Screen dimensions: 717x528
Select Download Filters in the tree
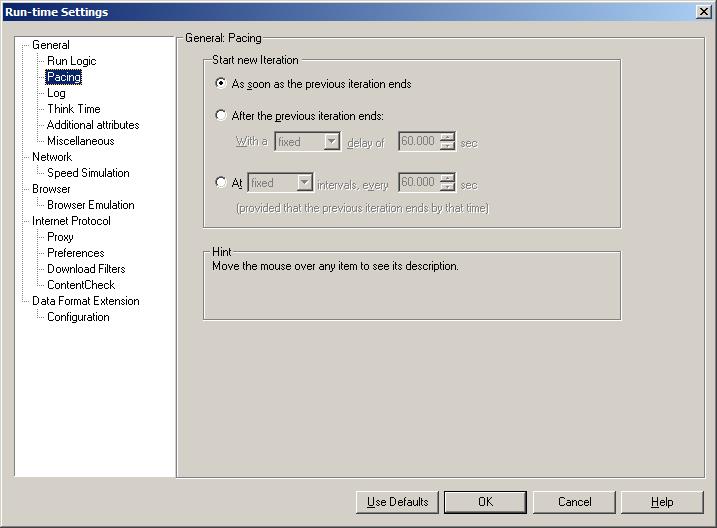tap(86, 269)
